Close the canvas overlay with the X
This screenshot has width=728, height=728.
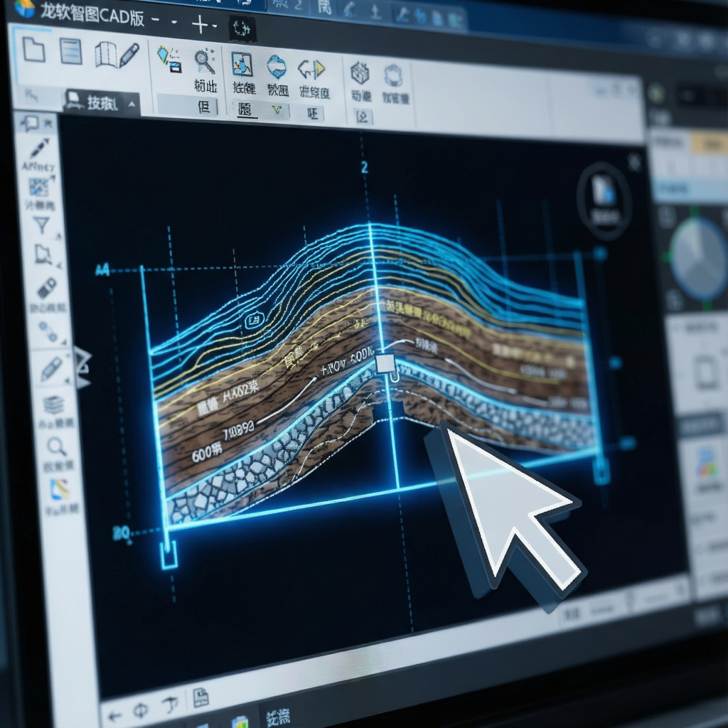coord(634,163)
